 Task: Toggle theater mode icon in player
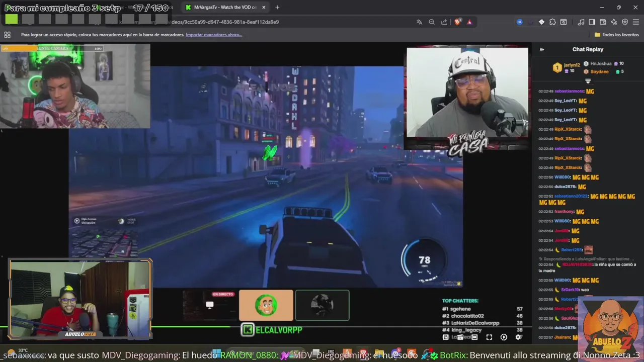(x=474, y=337)
